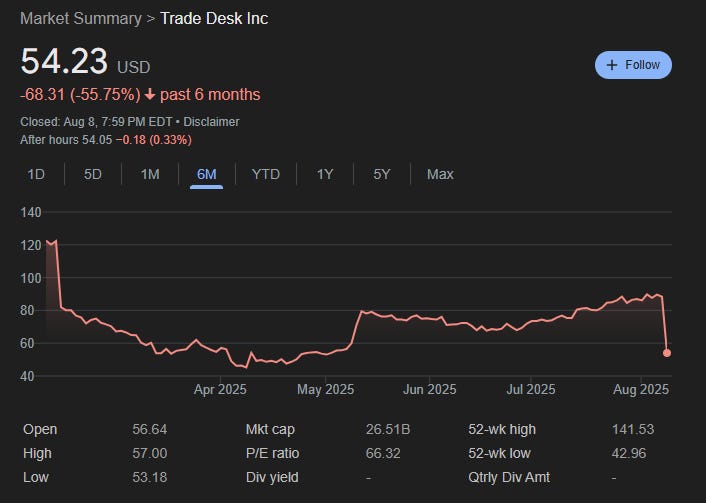This screenshot has height=503, width=706.
Task: Click the Closed: Aug 8, 7:59 PM EDT text
Action: 96,122
